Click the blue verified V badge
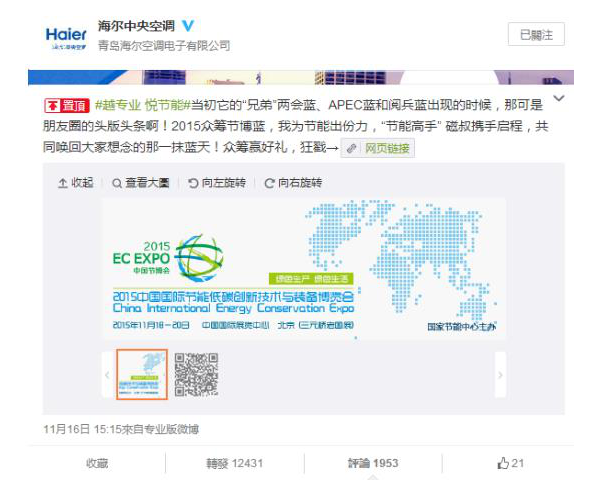Viewport: 600px width, 488px height. click(x=188, y=26)
